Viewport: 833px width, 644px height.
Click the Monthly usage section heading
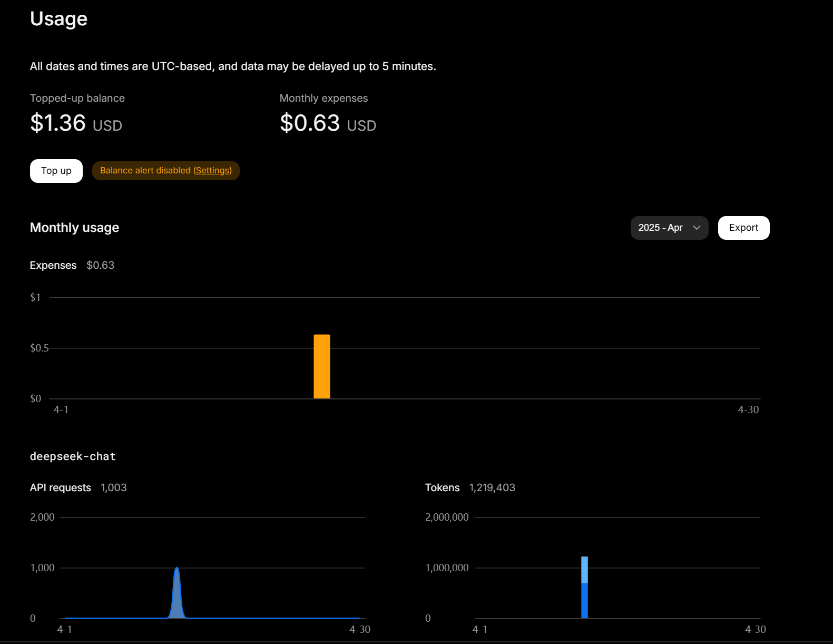click(74, 228)
